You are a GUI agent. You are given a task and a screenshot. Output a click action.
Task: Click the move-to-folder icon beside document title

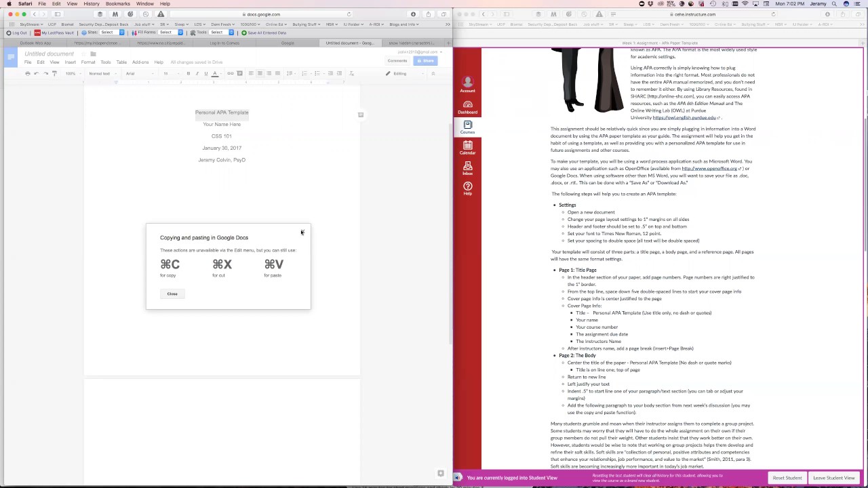click(93, 54)
